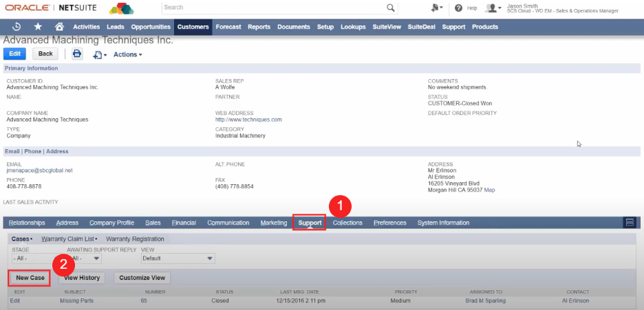Open the Activities menu

click(86, 27)
